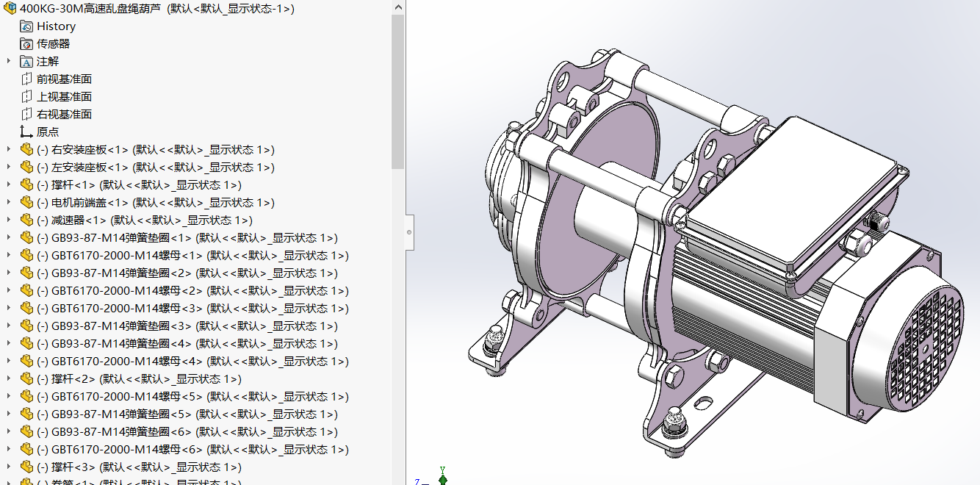The height and width of the screenshot is (485, 980).
Task: Click the part icon of GB93-87-M14弹簧垫圈<4>
Action: tap(27, 344)
